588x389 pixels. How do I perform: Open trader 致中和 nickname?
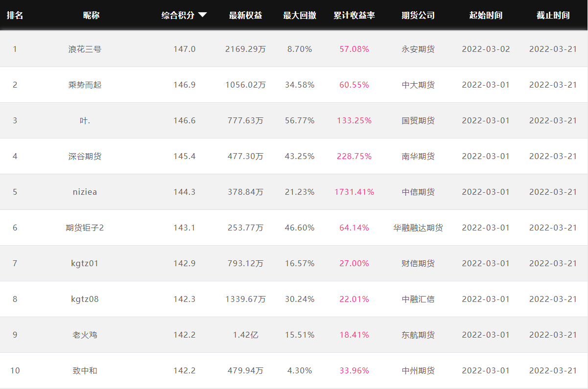pyautogui.click(x=85, y=370)
